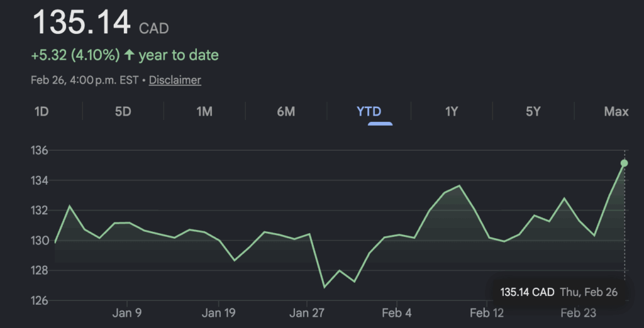Click the 135.14 CAD Thu, Feb 26 tooltip

point(558,292)
